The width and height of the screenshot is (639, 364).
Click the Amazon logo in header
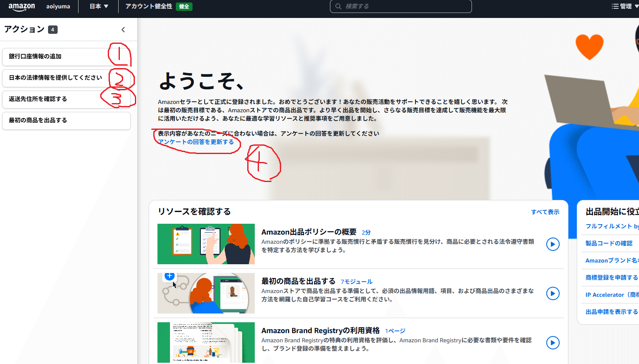pos(22,7)
